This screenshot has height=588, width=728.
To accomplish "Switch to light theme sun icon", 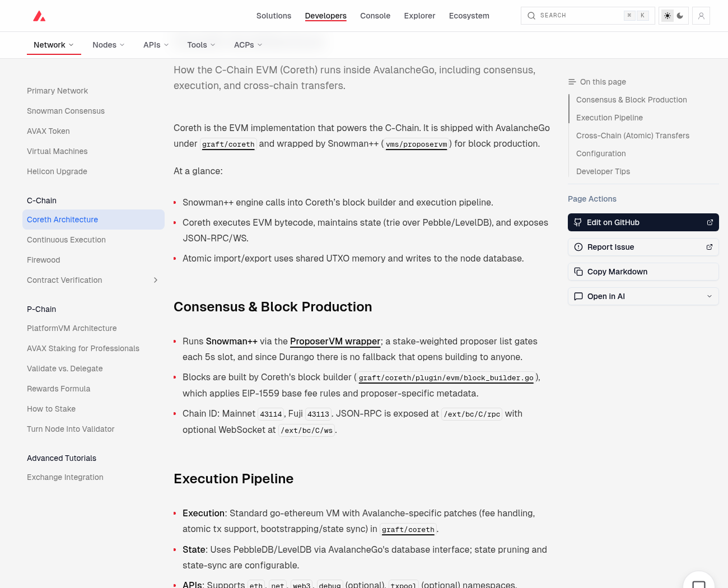I will 668,16.
